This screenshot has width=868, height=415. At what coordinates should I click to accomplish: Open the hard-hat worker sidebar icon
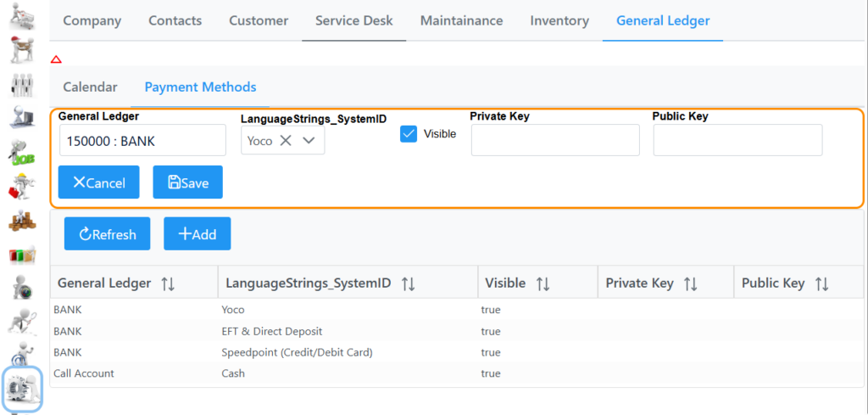22,186
